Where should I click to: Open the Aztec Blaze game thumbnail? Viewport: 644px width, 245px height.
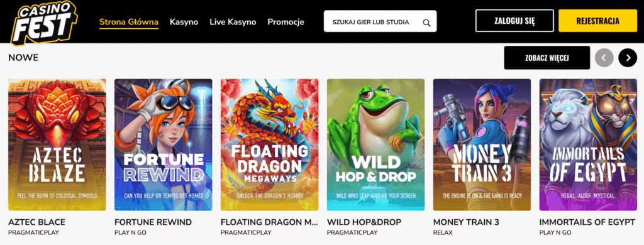(x=57, y=145)
